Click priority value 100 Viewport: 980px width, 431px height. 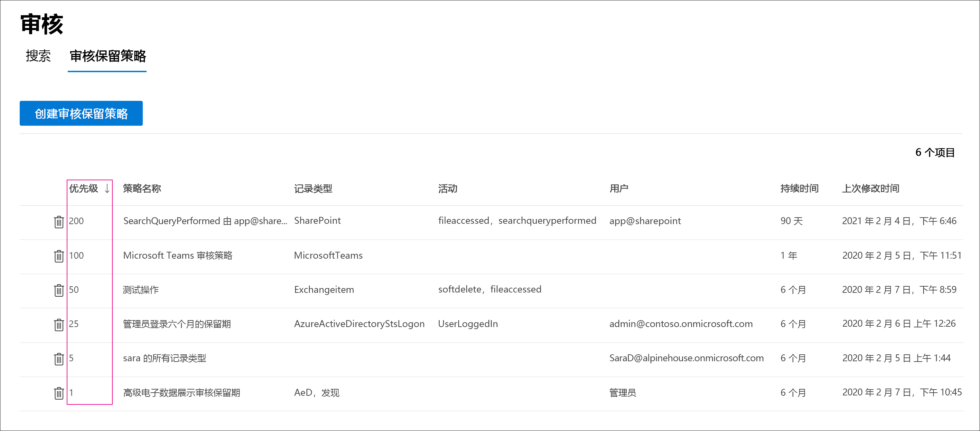coord(76,256)
